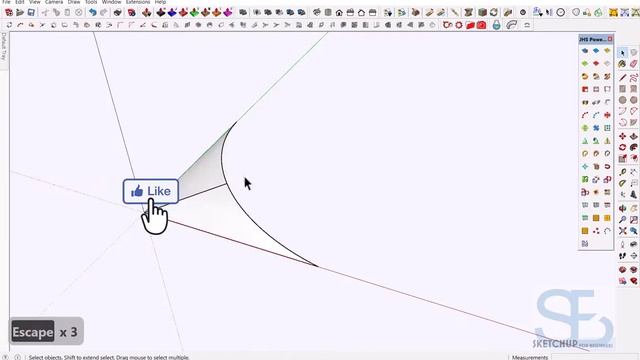This screenshot has width=640, height=360.
Task: Close the JHS Powerbar floating toolbar
Action: [610, 39]
